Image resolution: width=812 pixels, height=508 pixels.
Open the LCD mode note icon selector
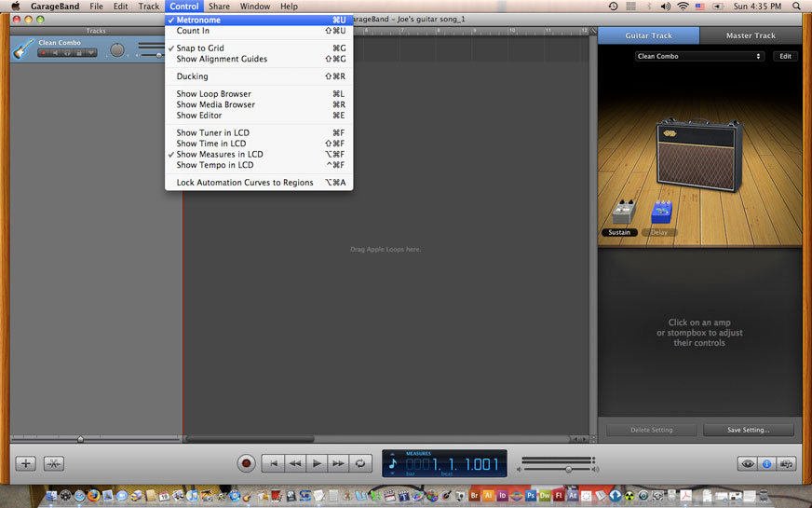point(393,463)
